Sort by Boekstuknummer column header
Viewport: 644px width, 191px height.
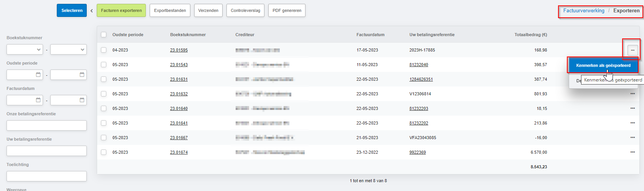(188, 35)
